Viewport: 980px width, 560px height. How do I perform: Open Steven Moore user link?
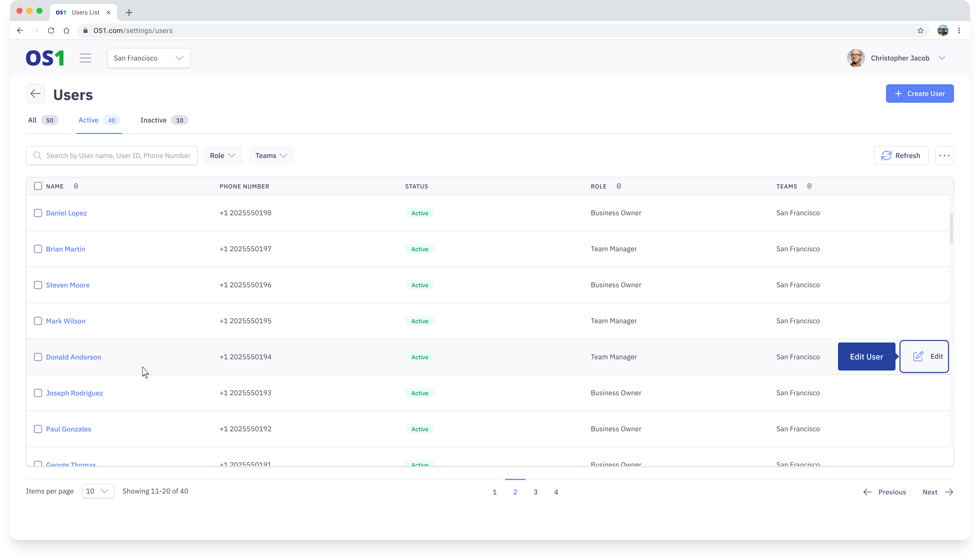click(x=68, y=285)
